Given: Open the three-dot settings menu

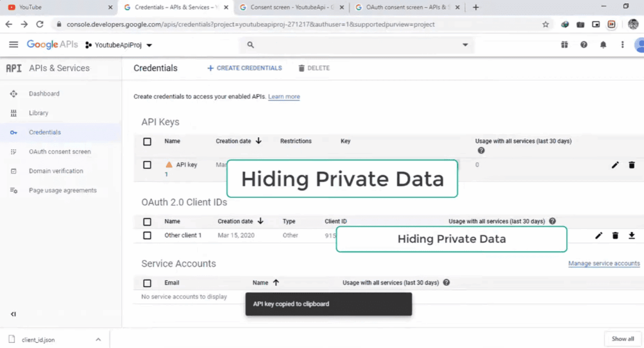Looking at the screenshot, I should pyautogui.click(x=622, y=45).
